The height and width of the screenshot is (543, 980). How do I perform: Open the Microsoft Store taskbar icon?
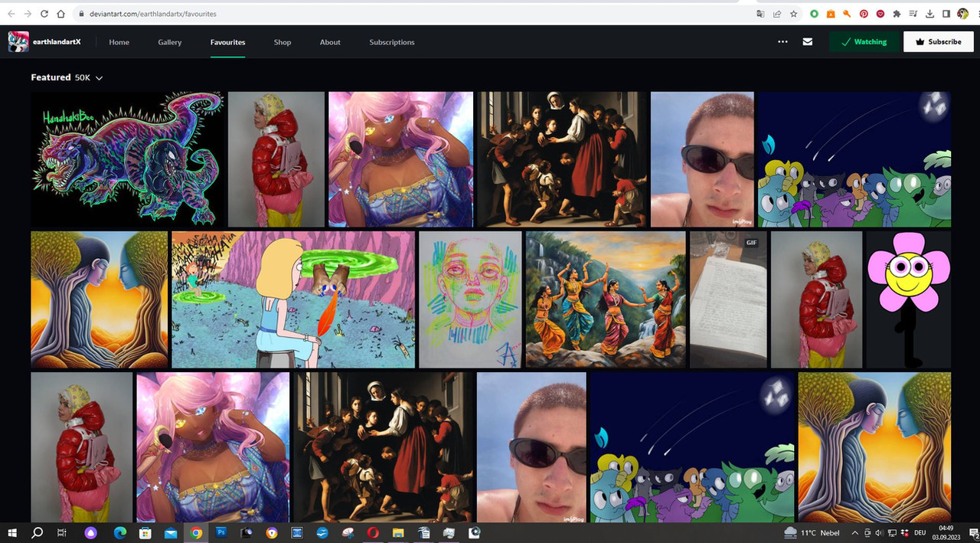pyautogui.click(x=145, y=532)
